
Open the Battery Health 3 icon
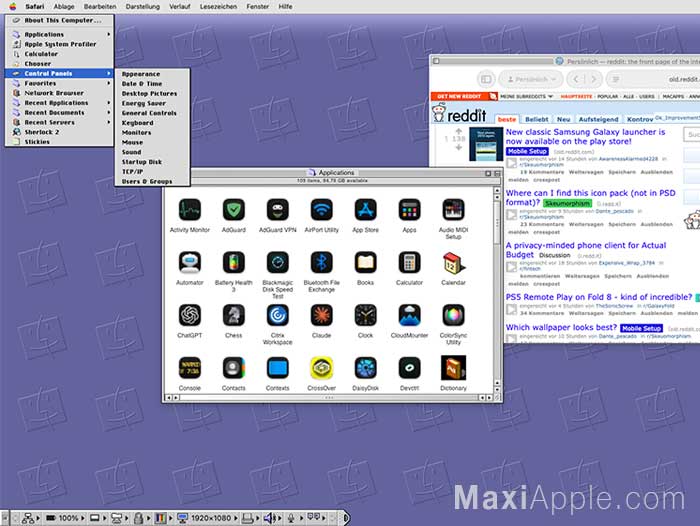[233, 263]
